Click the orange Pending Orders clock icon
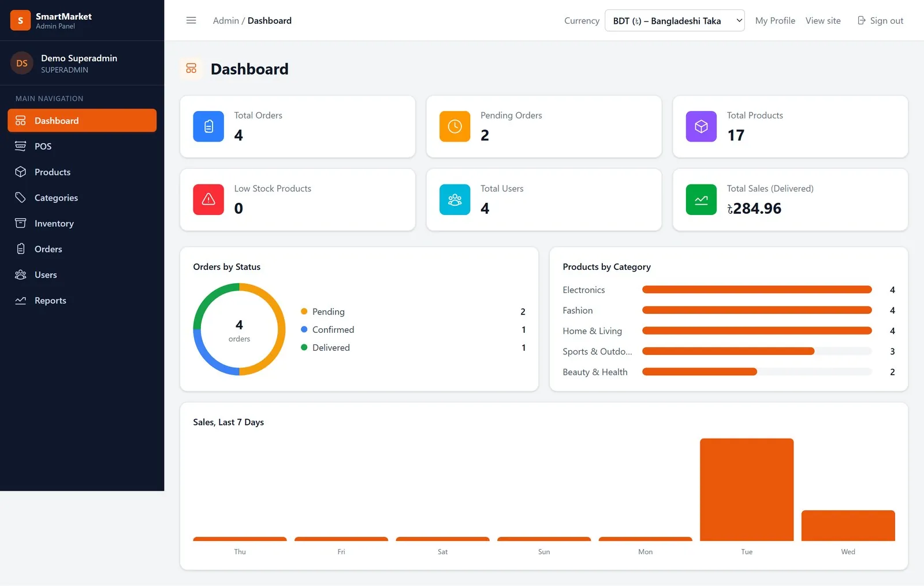Viewport: 924px width, 586px height. point(455,126)
